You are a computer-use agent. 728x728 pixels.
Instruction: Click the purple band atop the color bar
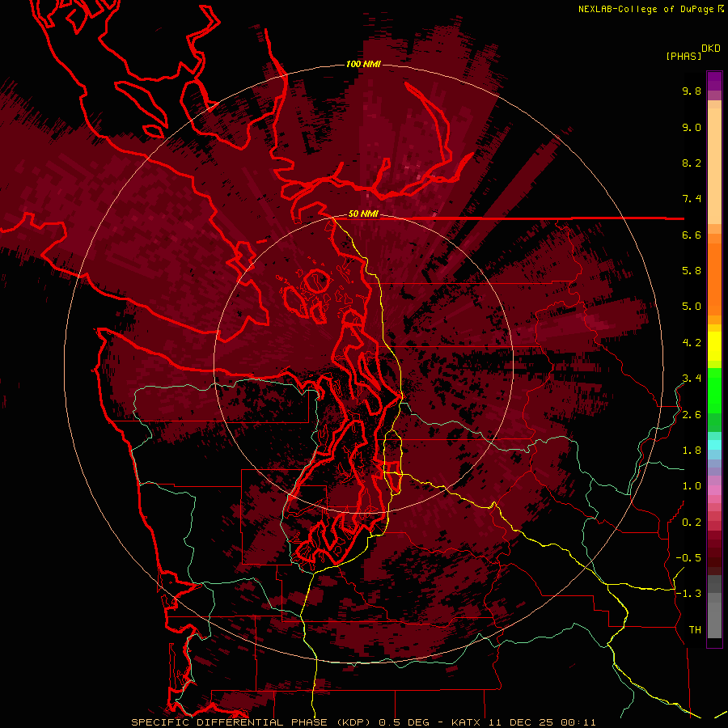click(714, 82)
